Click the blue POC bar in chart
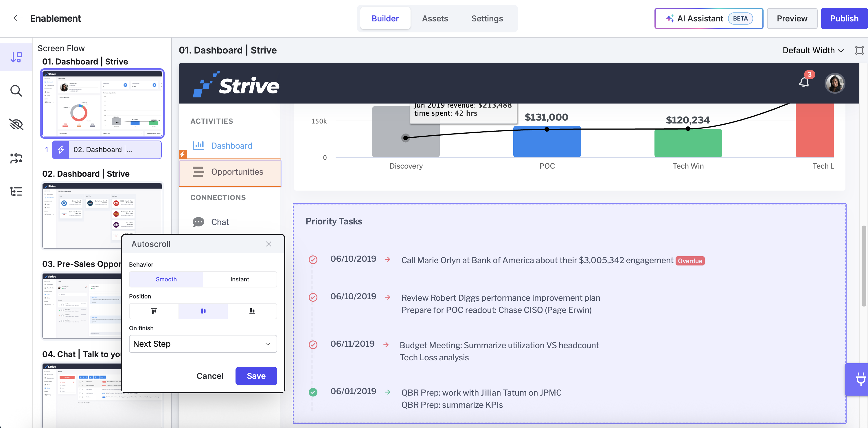The height and width of the screenshot is (428, 868). point(547,142)
